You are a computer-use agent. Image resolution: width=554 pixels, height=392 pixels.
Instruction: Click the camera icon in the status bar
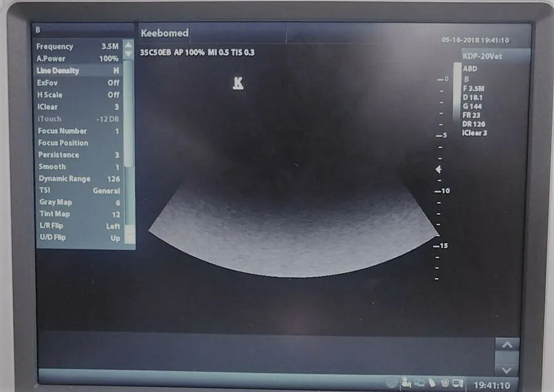444,383
